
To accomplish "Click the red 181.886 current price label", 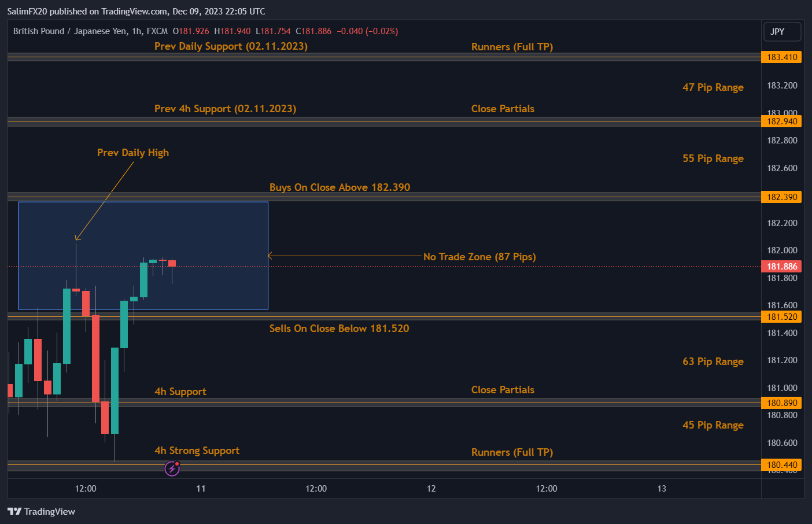I will (x=781, y=266).
